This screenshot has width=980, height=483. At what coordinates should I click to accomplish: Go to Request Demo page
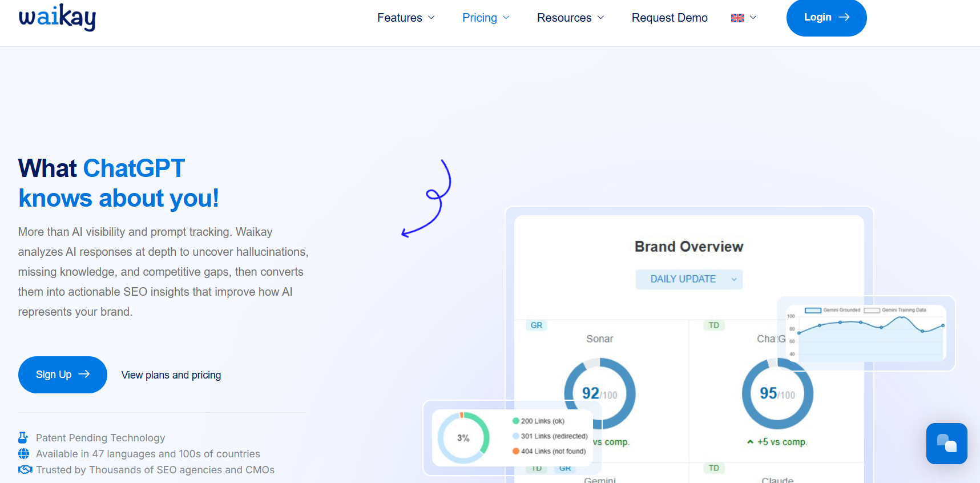[x=670, y=18]
